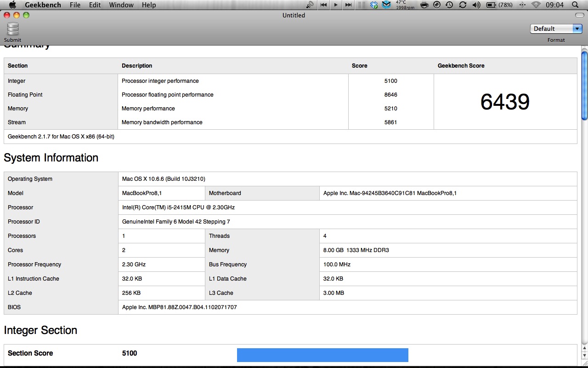588x368 pixels.
Task: Click the Processor Frequency value 2.30 GHz
Action: 134,264
